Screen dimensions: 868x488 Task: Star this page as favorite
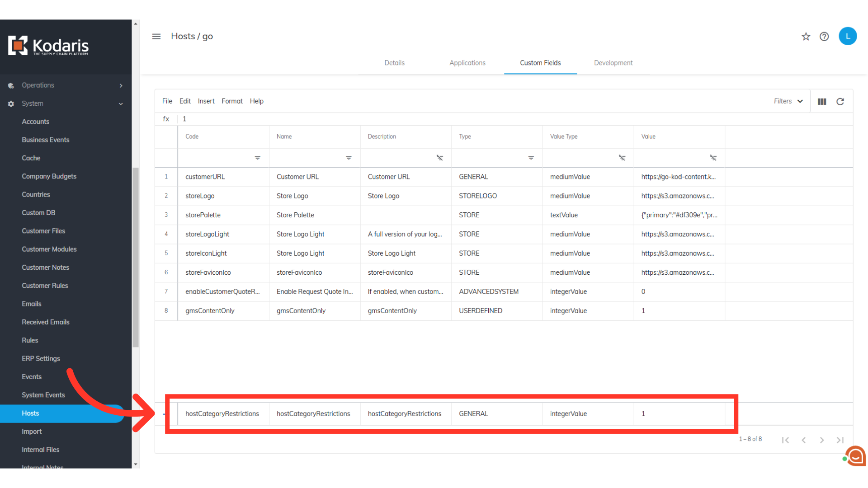[806, 37]
